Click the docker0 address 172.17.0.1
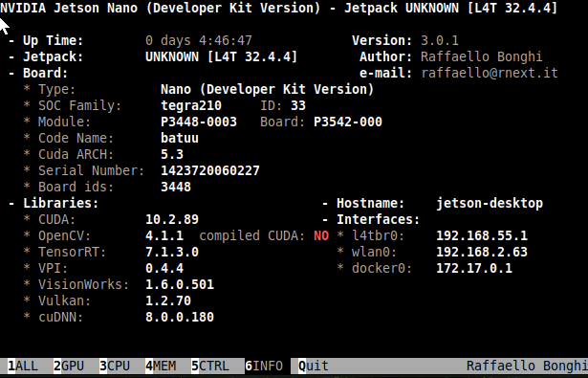588x378 pixels. [x=474, y=268]
